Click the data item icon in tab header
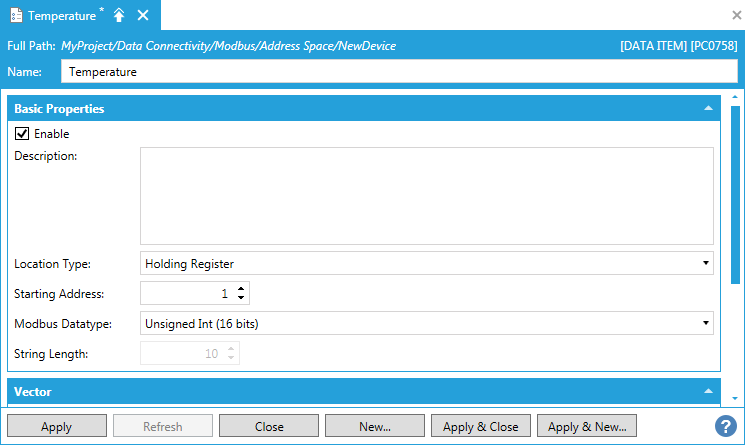This screenshot has width=745, height=445. 15,15
